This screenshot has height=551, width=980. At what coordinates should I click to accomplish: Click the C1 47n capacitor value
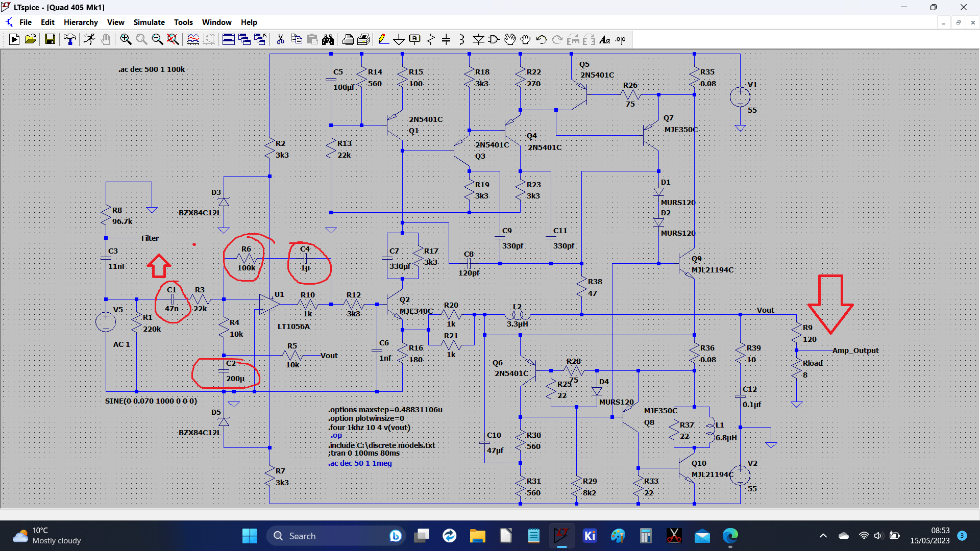pyautogui.click(x=172, y=309)
